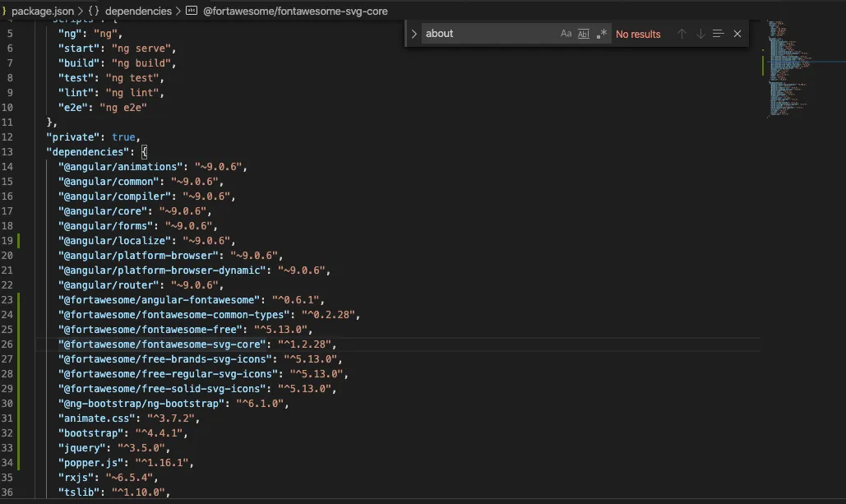Go to next match arrow
Screen dimensions: 846x504
700,34
